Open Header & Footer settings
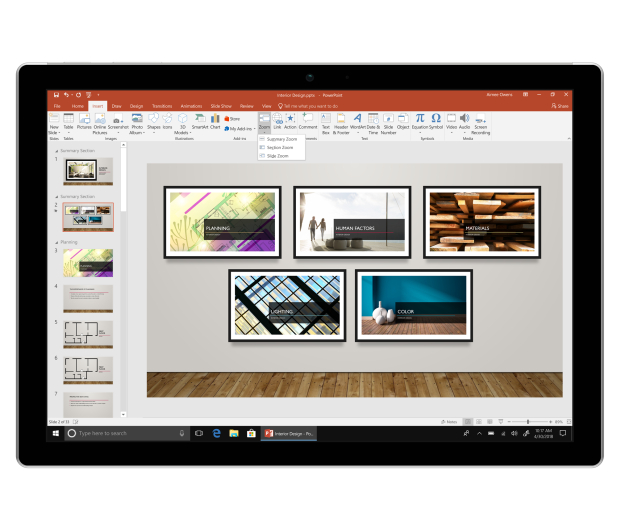Viewport: 617px width, 530px height. [x=341, y=124]
